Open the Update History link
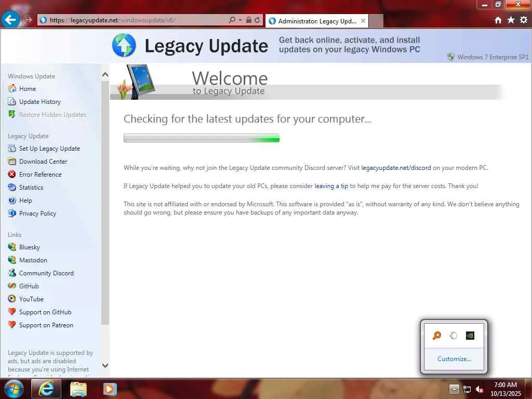The height and width of the screenshot is (399, 532). [x=39, y=101]
